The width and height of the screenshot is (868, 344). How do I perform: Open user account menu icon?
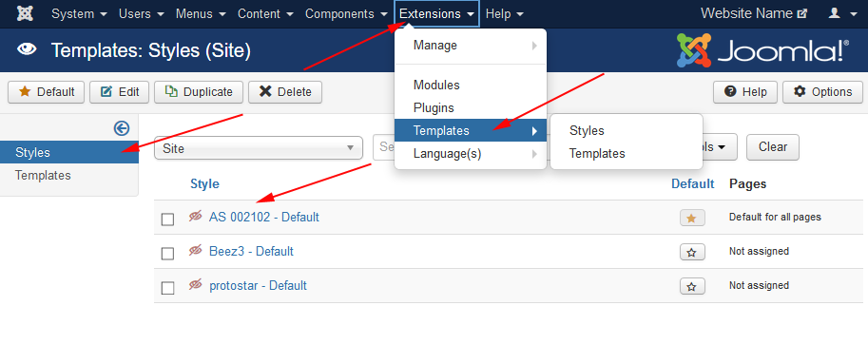(842, 14)
